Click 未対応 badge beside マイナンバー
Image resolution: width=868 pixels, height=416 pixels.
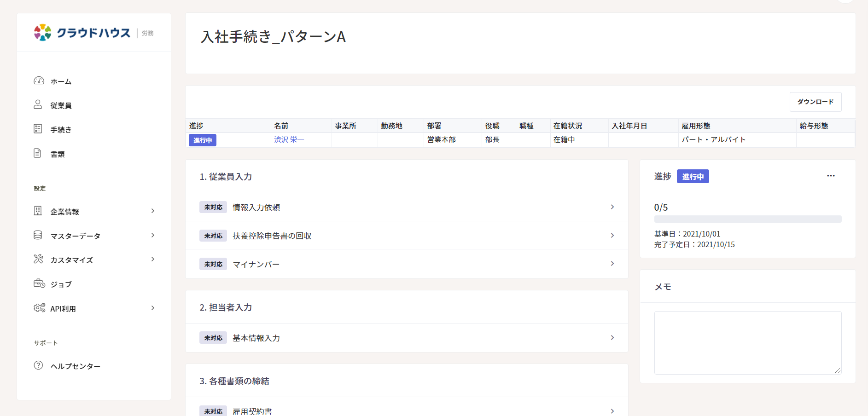pos(213,264)
